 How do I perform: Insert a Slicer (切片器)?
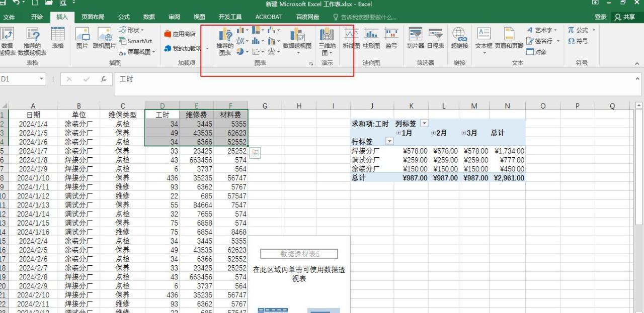click(x=416, y=38)
